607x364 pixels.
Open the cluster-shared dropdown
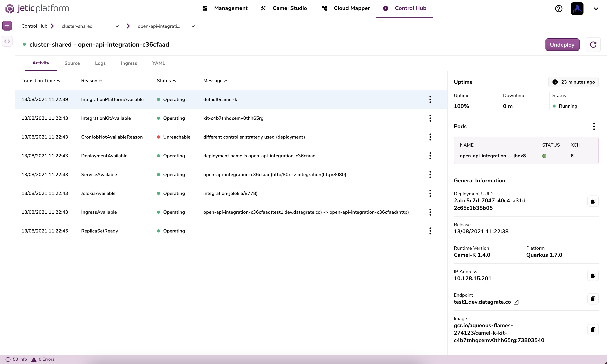pyautogui.click(x=90, y=26)
